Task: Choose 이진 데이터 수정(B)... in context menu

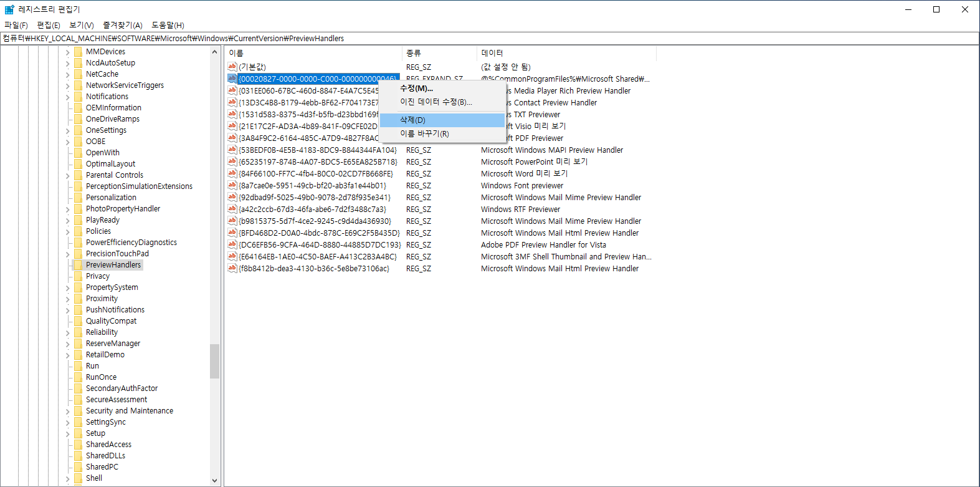Action: [442, 102]
